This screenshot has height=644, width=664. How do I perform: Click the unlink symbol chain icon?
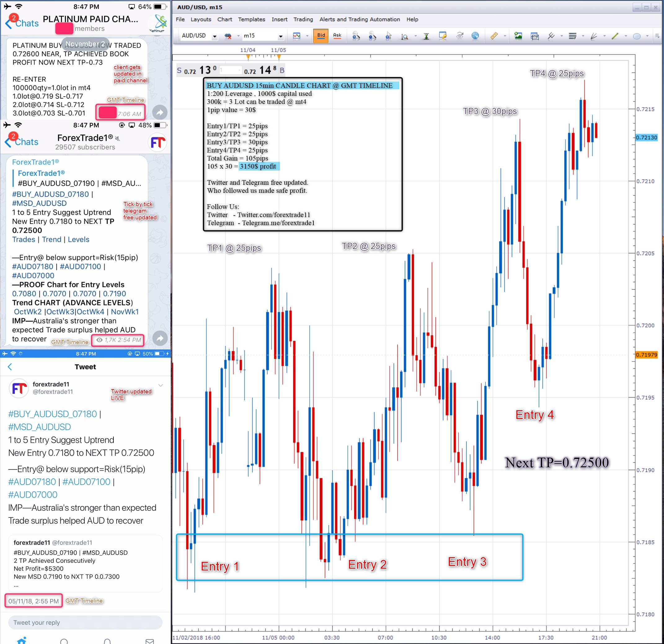(228, 36)
